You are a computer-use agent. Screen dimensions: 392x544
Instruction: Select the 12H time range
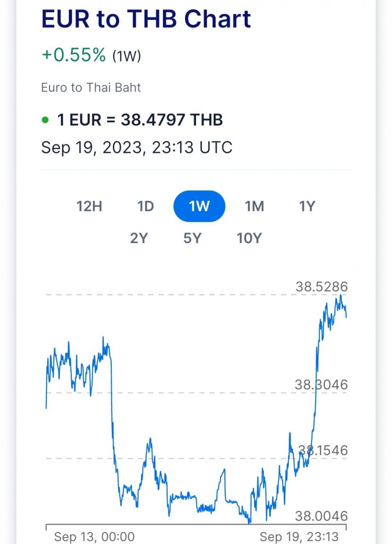[x=89, y=206]
